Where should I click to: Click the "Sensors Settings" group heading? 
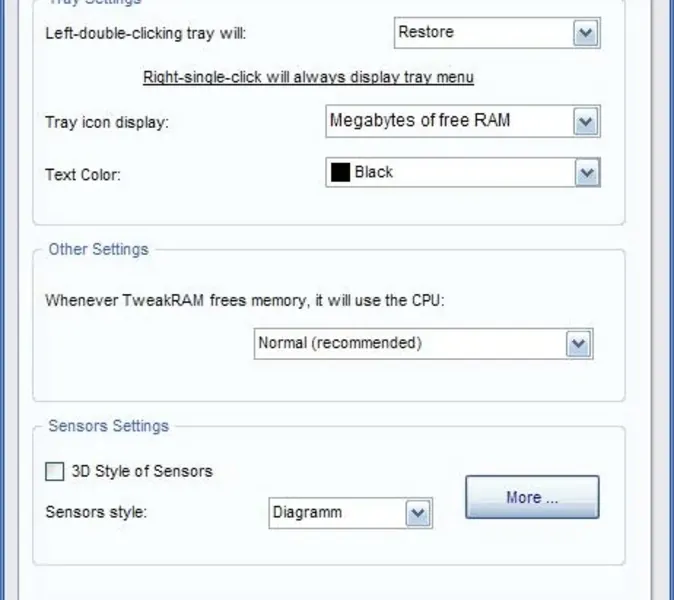pyautogui.click(x=108, y=426)
